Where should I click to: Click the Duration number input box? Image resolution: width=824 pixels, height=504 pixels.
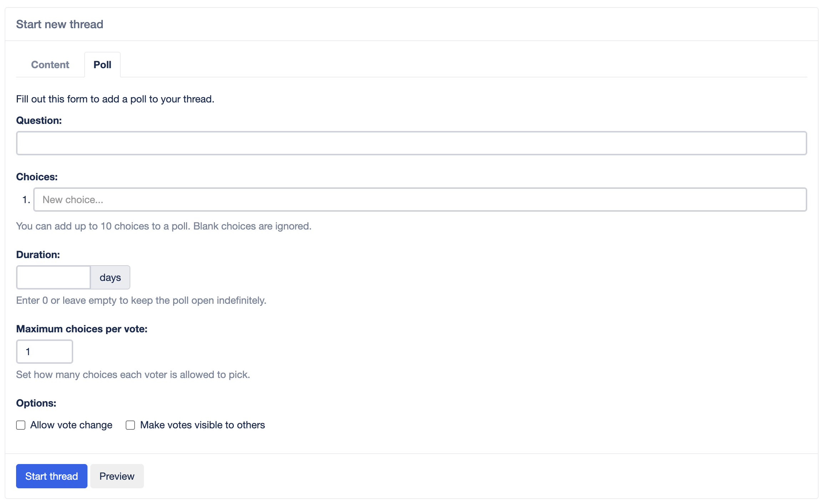pyautogui.click(x=54, y=277)
